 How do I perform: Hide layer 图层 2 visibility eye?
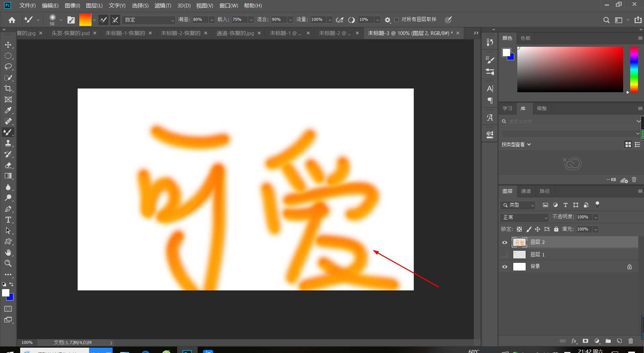click(505, 242)
